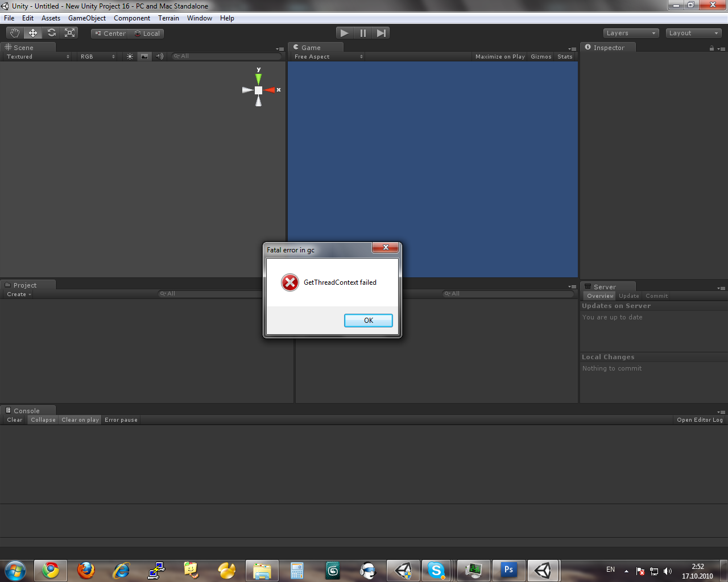The image size is (728, 582).
Task: Open the Project Create dropdown
Action: (x=19, y=294)
